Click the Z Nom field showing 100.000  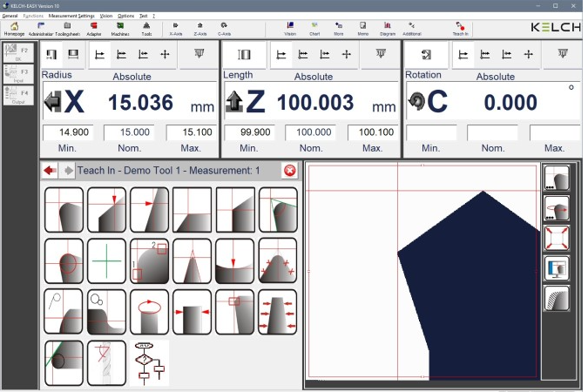310,132
